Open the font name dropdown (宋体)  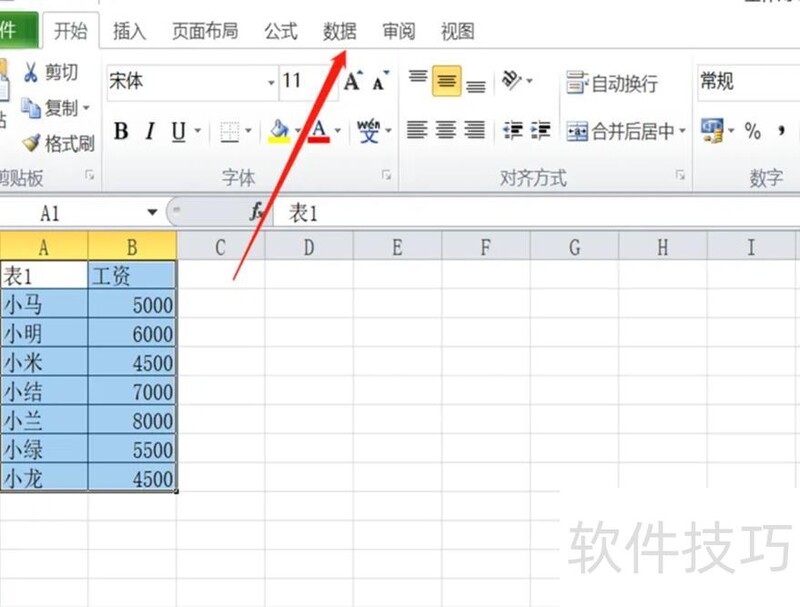click(271, 82)
